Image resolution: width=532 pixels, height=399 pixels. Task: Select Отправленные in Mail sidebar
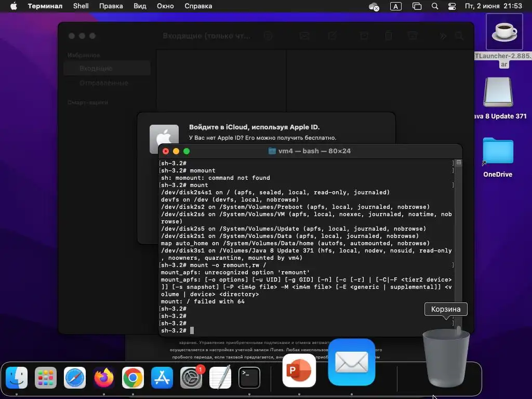(104, 83)
